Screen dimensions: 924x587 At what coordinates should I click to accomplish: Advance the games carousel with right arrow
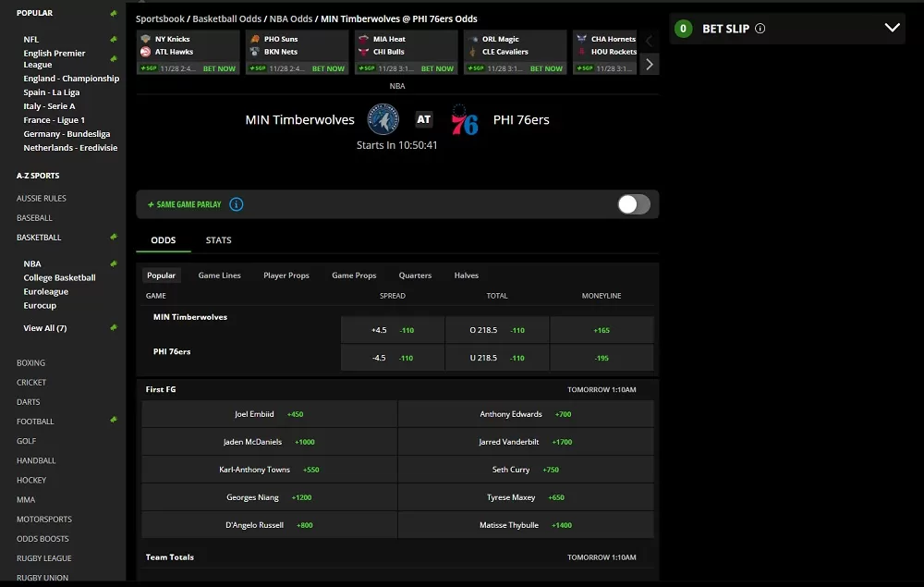pos(650,64)
